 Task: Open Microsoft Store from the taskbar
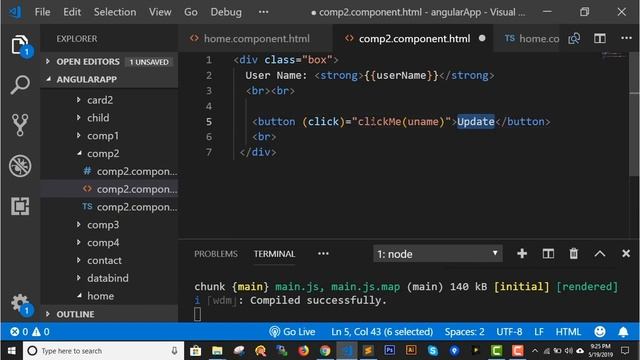[196, 350]
